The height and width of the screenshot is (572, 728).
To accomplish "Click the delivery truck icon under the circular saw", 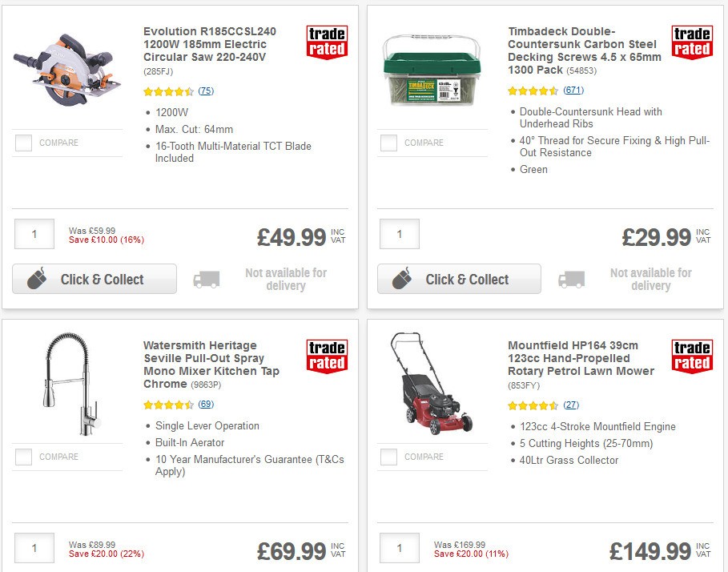I will pyautogui.click(x=208, y=278).
